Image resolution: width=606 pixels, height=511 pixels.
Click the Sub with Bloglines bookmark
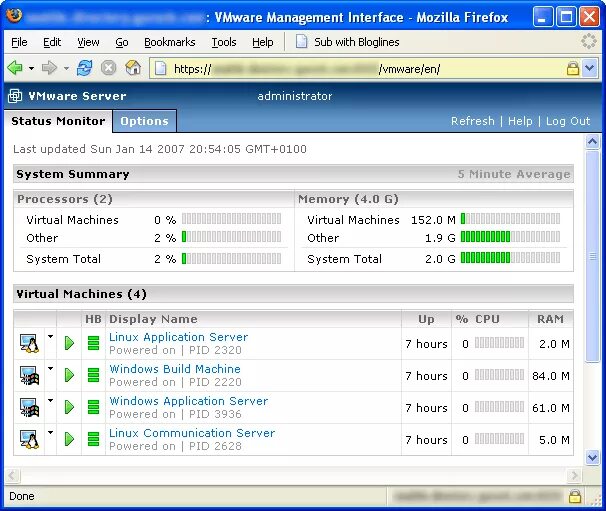point(347,42)
